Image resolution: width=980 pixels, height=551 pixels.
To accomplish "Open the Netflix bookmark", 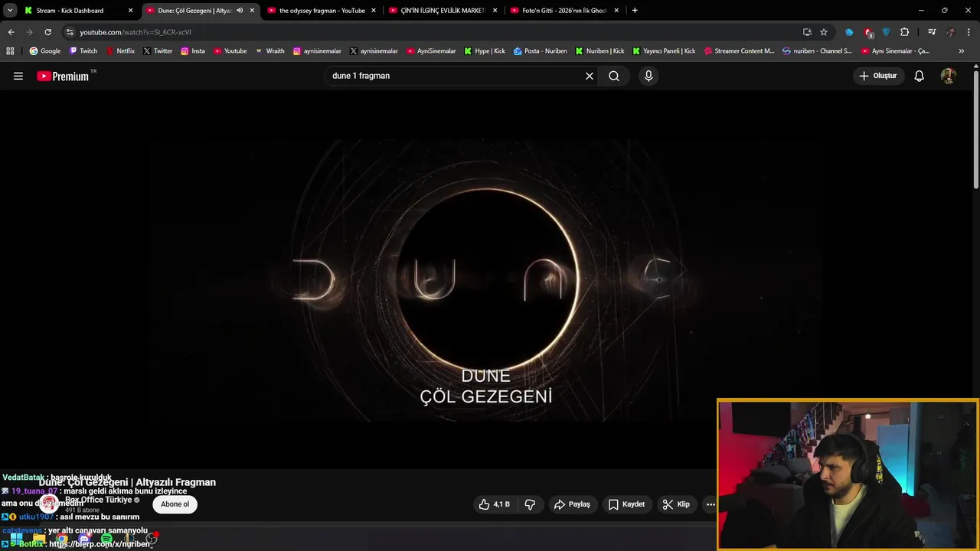I will click(120, 51).
